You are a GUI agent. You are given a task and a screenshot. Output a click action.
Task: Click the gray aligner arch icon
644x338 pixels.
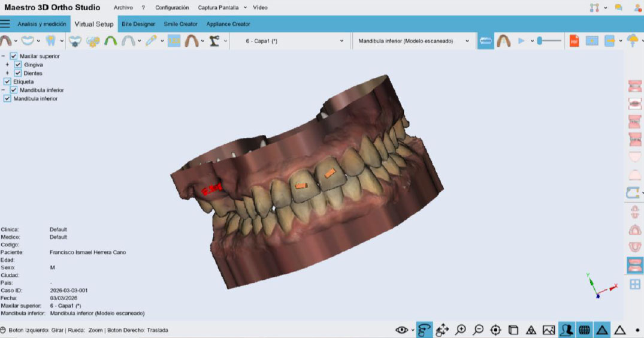(x=128, y=41)
